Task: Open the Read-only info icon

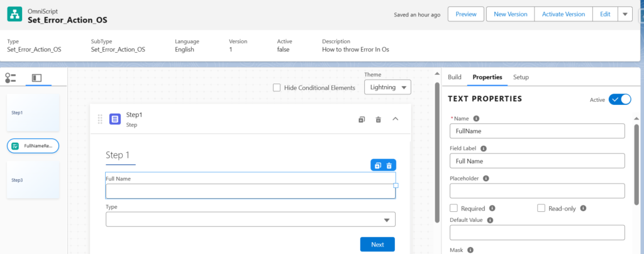Action: tap(583, 208)
